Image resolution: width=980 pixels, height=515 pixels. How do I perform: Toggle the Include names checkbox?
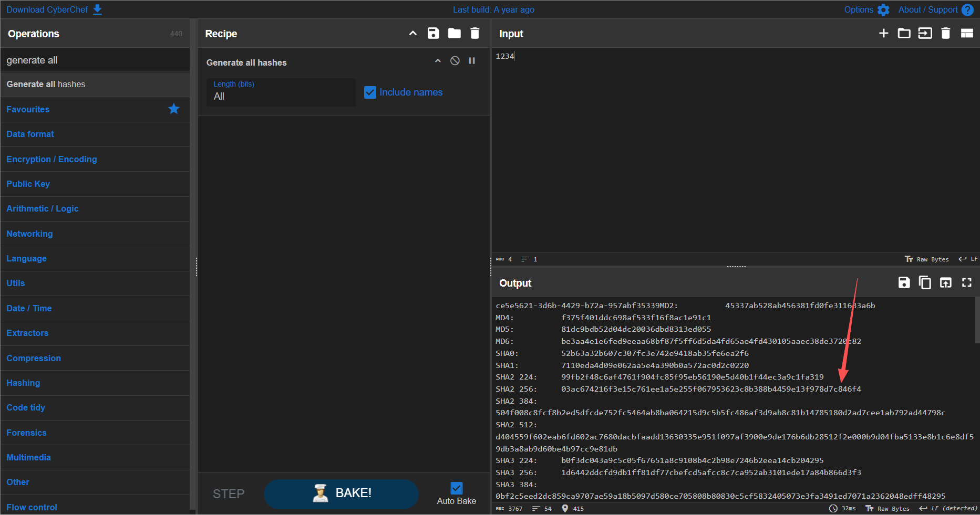(x=370, y=92)
